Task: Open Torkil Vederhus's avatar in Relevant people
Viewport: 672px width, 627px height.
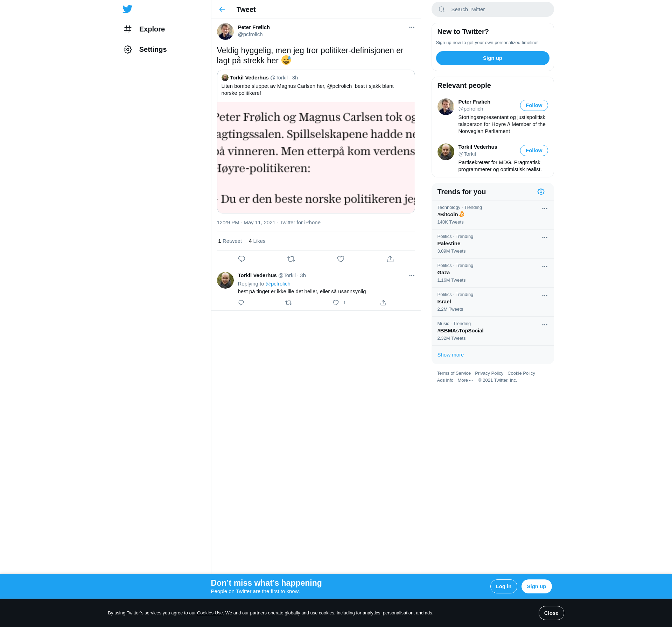Action: point(446,152)
